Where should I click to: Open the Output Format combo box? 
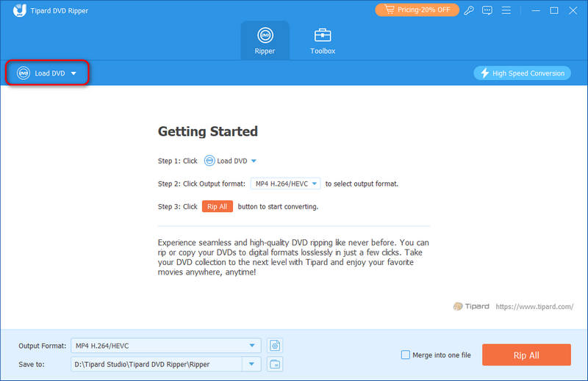click(166, 346)
